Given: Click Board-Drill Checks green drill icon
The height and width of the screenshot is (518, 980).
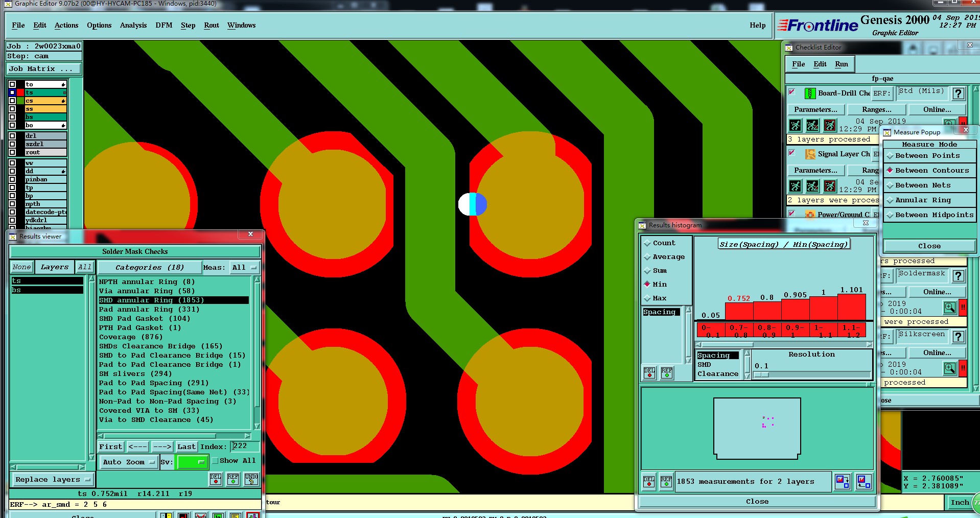Looking at the screenshot, I should coord(810,93).
